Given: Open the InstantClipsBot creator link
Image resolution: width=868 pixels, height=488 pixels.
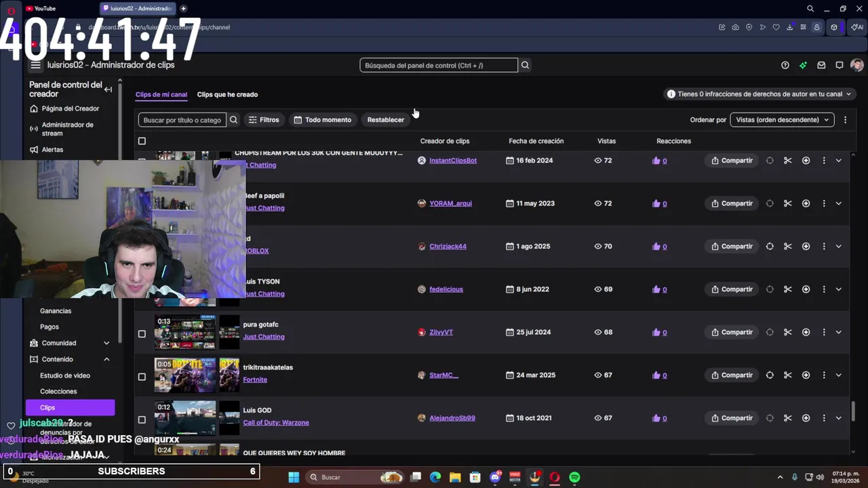Looking at the screenshot, I should click(453, 161).
